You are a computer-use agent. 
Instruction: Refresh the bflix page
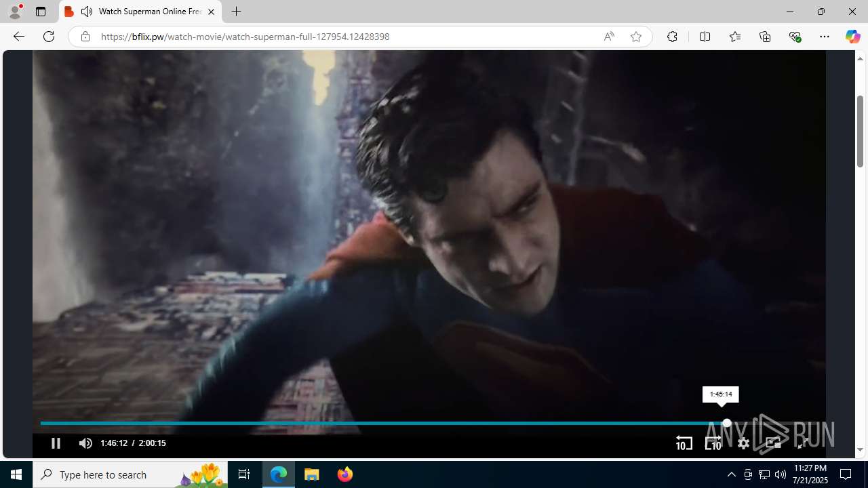tap(49, 37)
